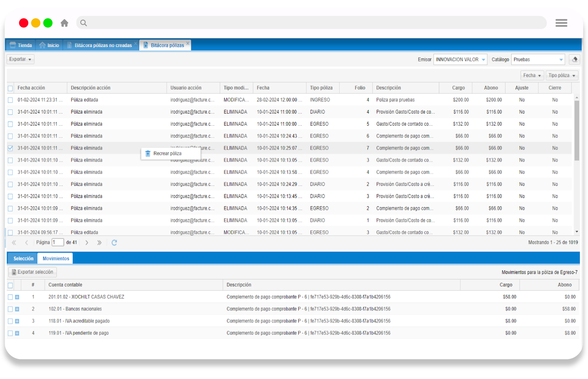Expand movement row 1 plus icon
Screen dimensions: 588x379
17,297
